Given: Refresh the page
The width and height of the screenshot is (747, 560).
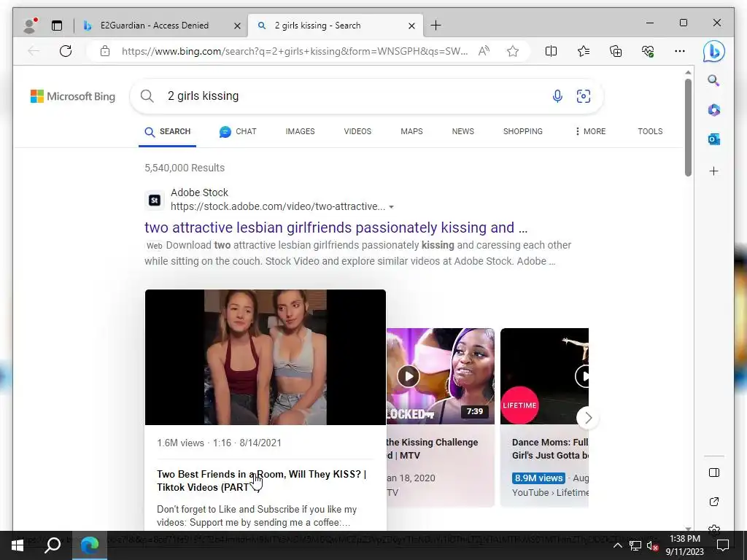Looking at the screenshot, I should click(x=66, y=51).
